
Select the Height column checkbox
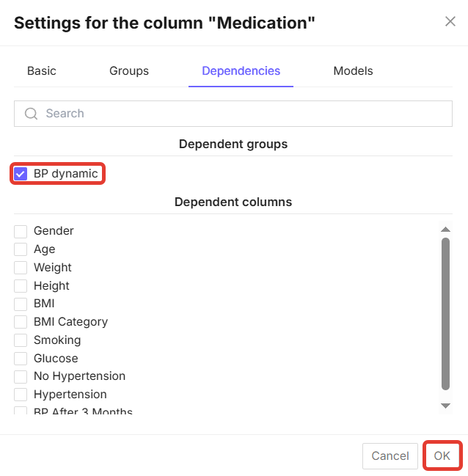click(x=21, y=286)
